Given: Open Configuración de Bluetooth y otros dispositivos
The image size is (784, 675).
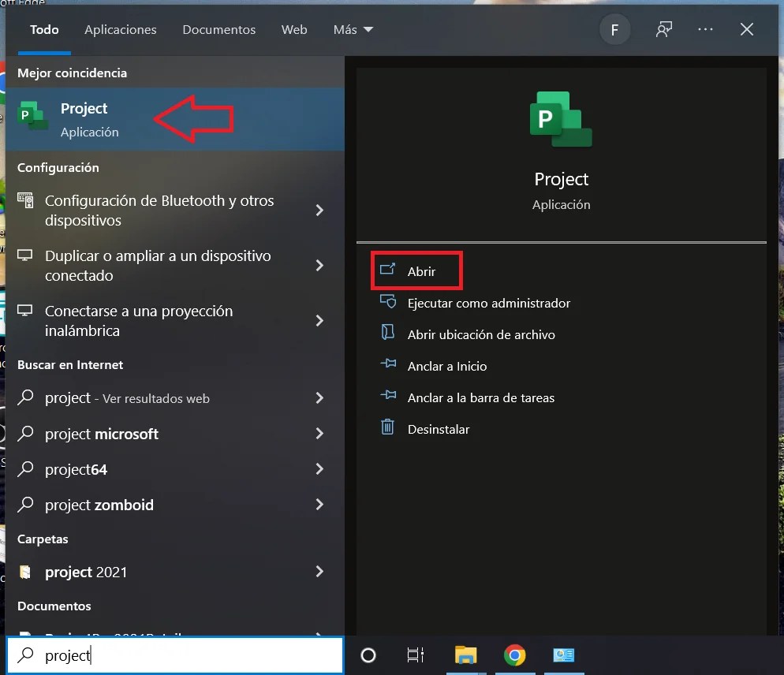Looking at the screenshot, I should tap(175, 210).
